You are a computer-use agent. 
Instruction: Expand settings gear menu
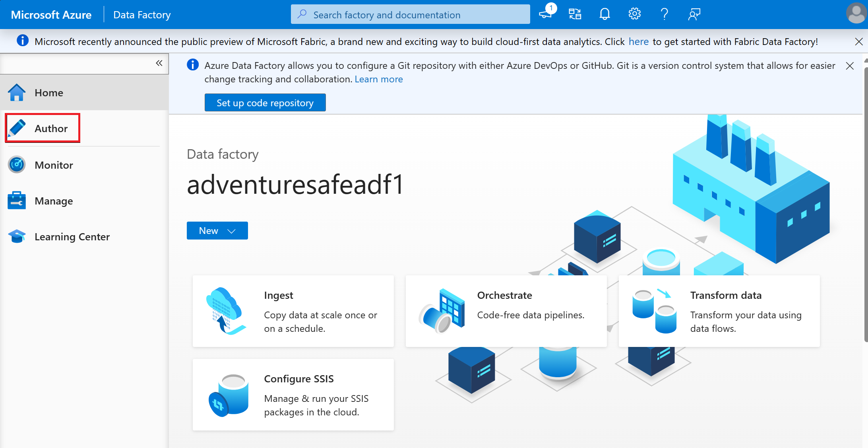(635, 14)
